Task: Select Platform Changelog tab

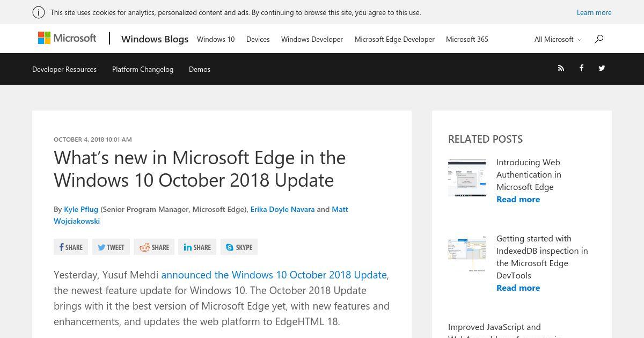Action: pos(143,69)
